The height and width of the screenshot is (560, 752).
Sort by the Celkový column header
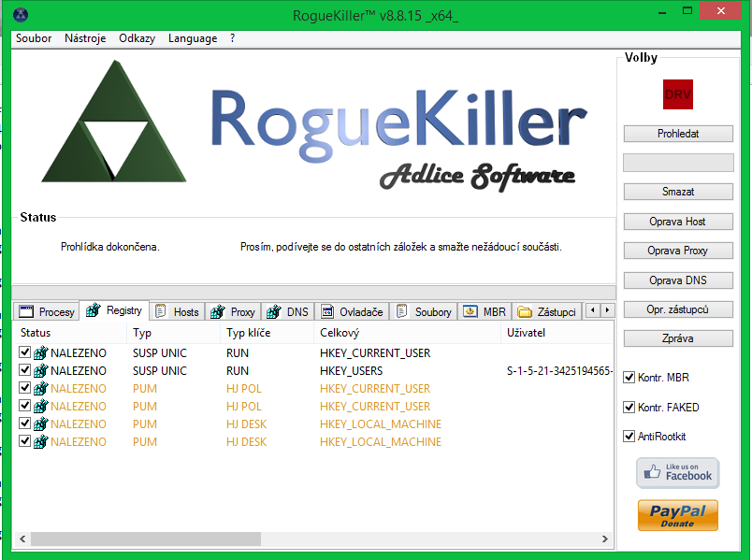coord(407,333)
